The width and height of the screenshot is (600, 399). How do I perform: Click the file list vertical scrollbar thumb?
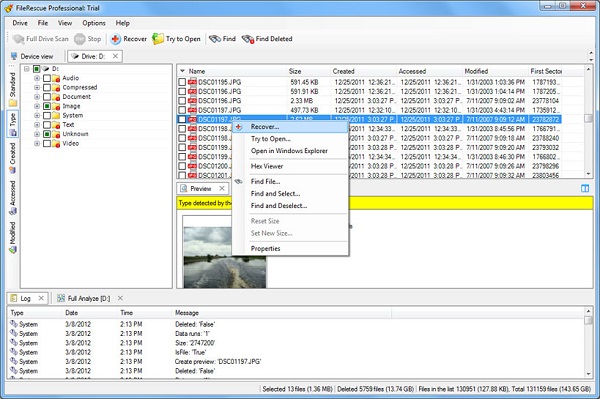(588, 118)
